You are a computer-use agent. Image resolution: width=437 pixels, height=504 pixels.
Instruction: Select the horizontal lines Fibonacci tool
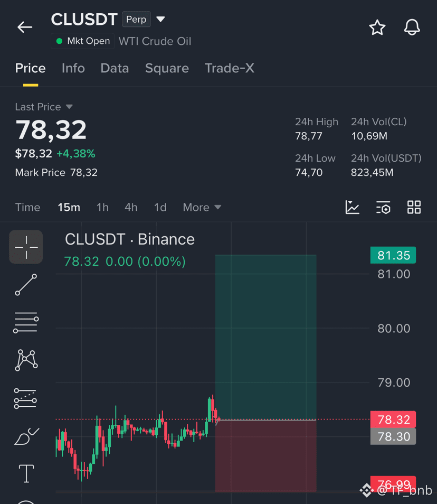(x=26, y=322)
